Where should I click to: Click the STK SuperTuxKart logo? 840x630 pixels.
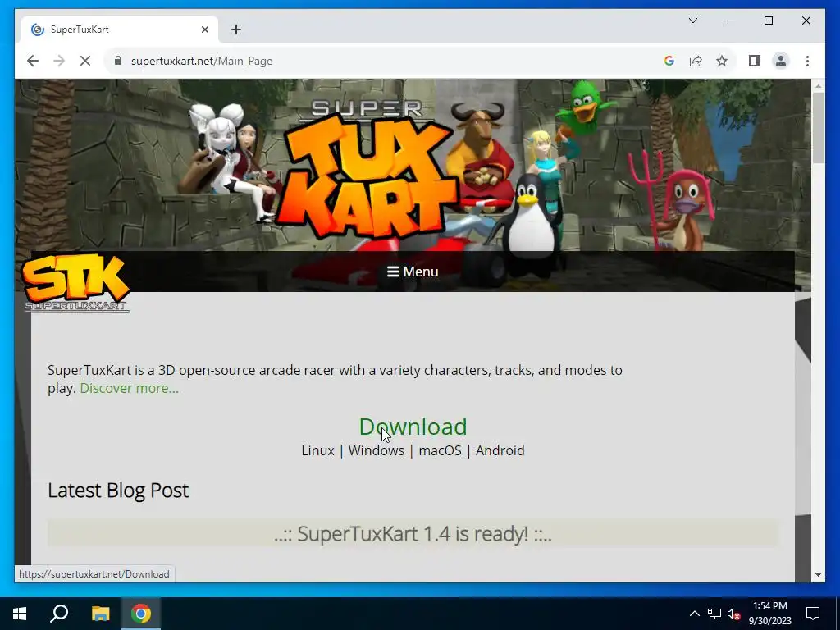tap(75, 282)
